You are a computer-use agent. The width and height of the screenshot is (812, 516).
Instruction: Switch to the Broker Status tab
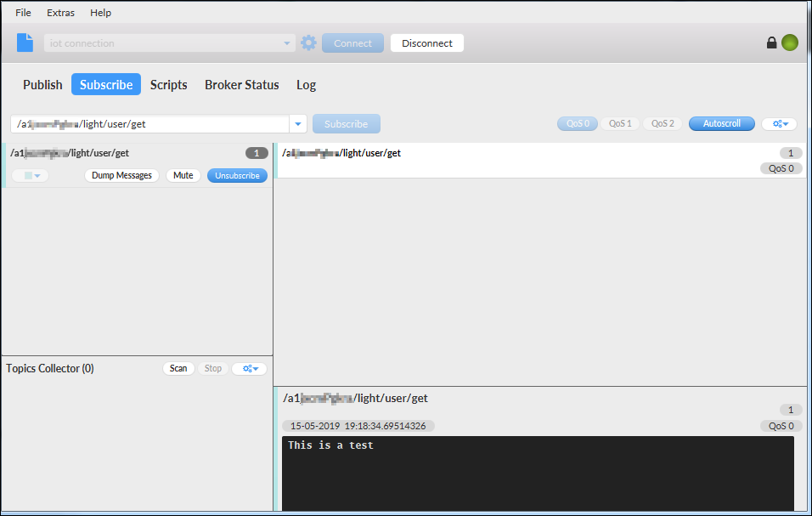point(241,85)
